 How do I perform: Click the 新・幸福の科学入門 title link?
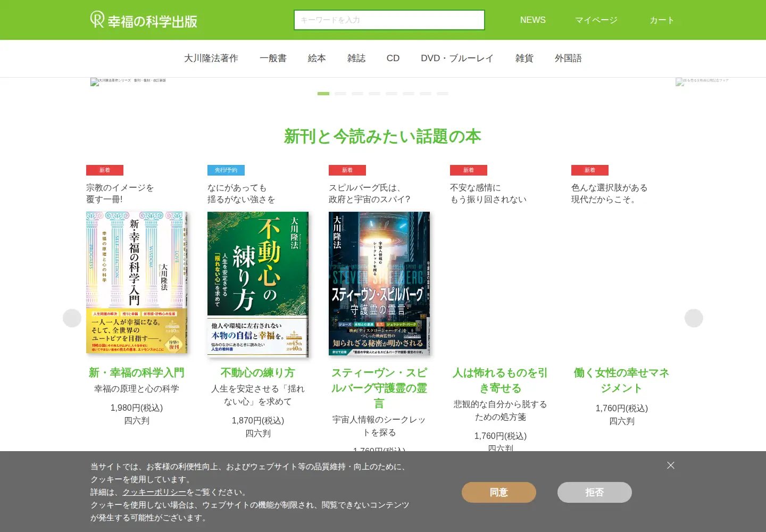point(137,373)
